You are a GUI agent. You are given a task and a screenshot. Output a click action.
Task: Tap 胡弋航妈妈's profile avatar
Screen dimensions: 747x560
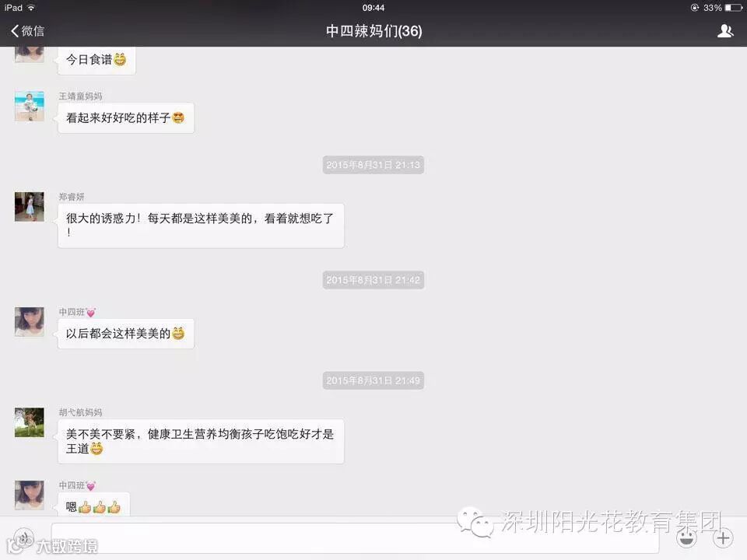click(x=30, y=422)
